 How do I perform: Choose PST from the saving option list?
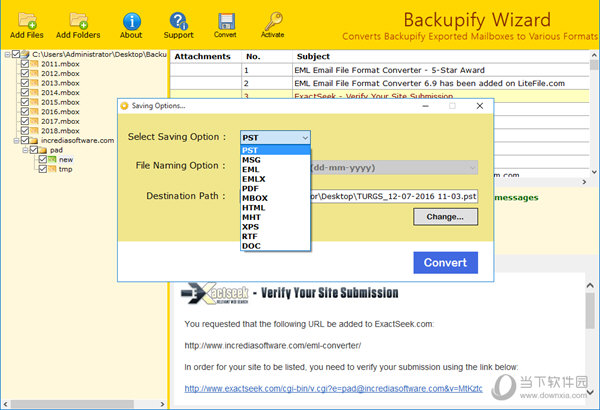275,150
